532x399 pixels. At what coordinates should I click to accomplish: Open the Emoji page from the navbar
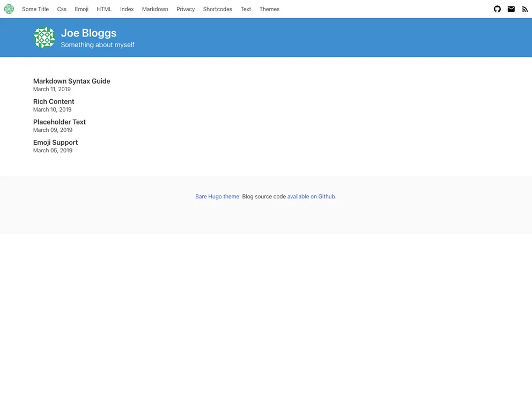81,9
